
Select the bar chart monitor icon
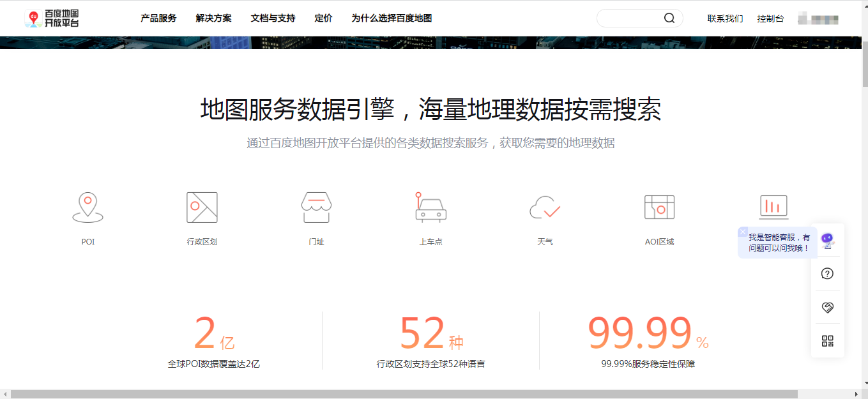click(x=773, y=207)
